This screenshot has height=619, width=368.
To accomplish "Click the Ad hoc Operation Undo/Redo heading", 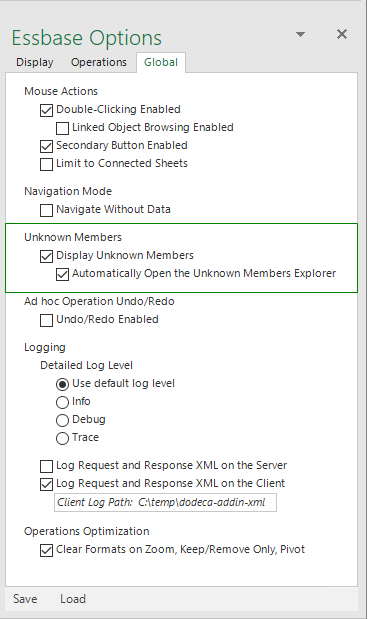I will point(99,302).
